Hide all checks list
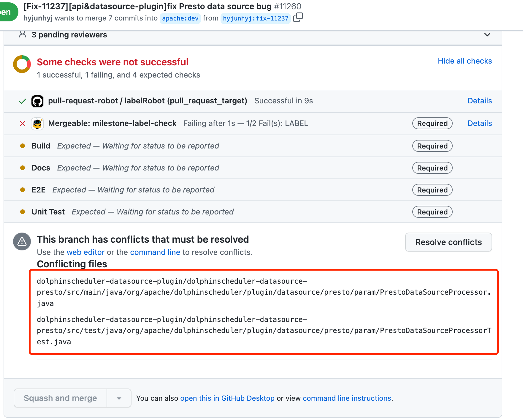The width and height of the screenshot is (523, 420). (x=465, y=61)
